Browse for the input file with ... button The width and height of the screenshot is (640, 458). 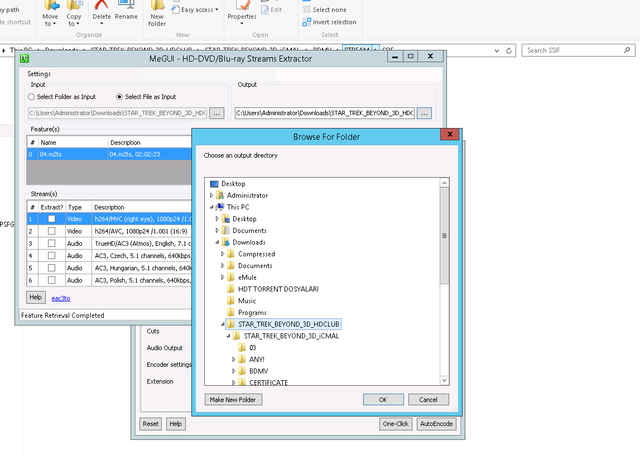click(x=217, y=113)
